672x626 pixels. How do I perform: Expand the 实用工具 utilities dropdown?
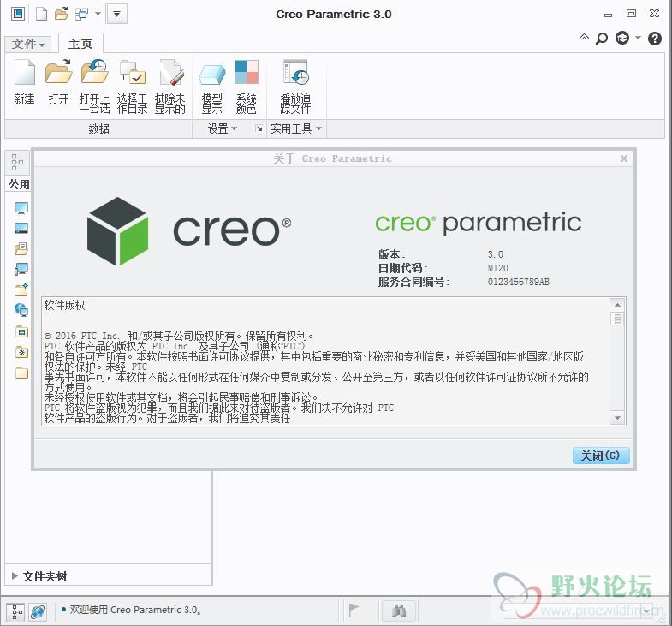[x=295, y=128]
